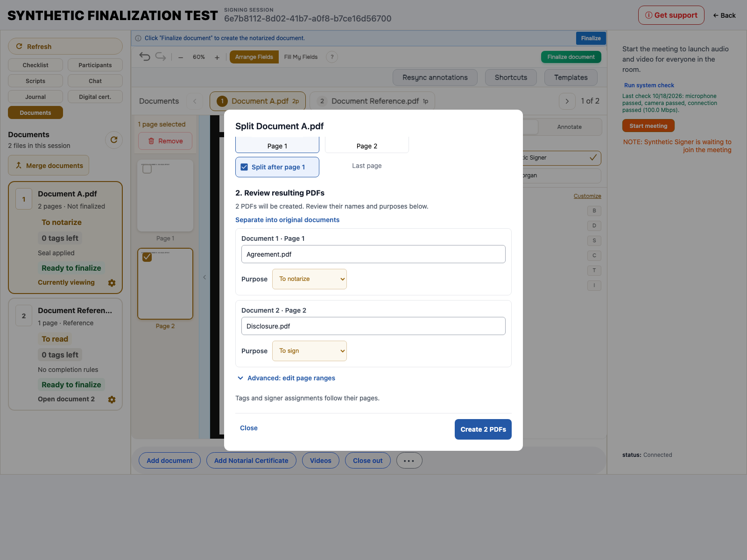
Task: Click the undo arrow icon
Action: point(145,57)
